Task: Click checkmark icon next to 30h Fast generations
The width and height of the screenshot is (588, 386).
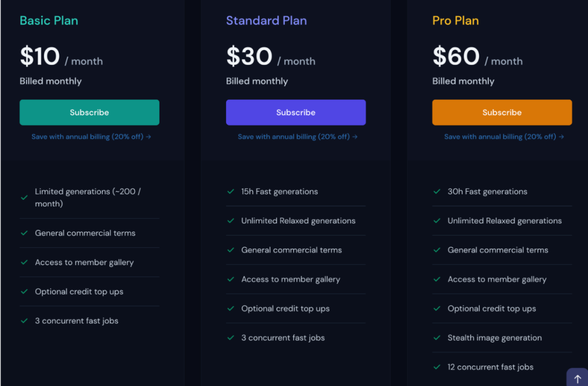Action: point(437,191)
